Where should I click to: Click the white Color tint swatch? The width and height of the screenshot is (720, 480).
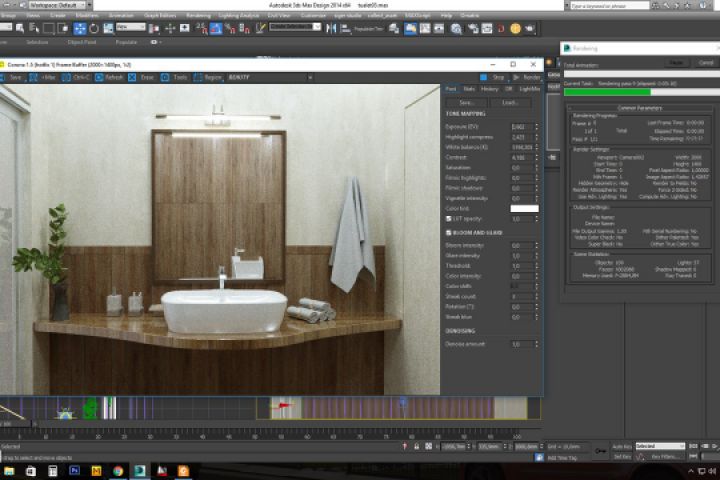point(523,208)
